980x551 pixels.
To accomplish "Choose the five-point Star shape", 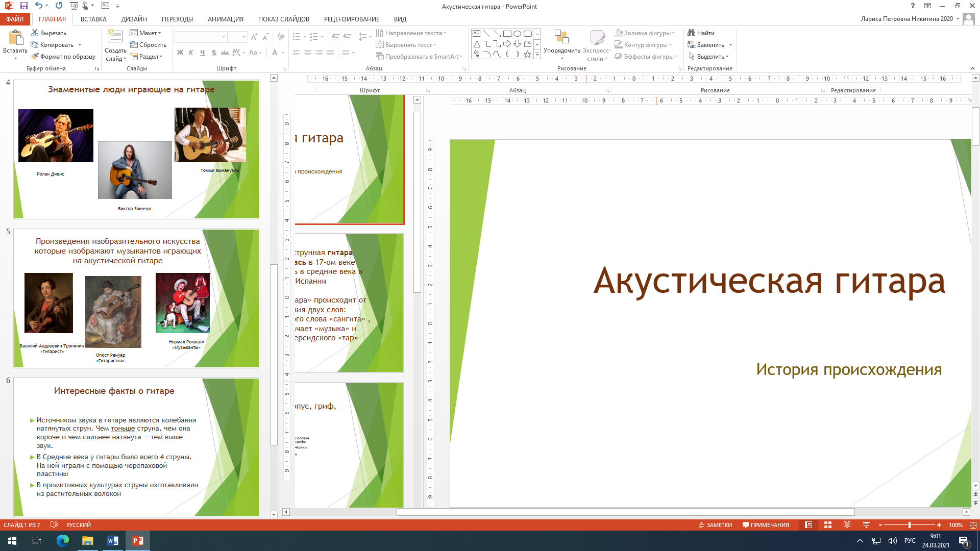I will pos(527,54).
